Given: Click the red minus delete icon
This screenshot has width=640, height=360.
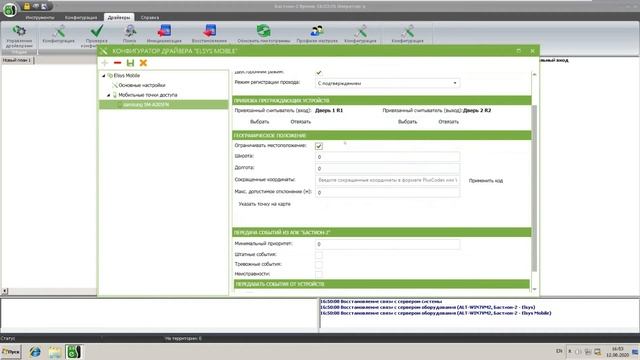Looking at the screenshot, I should [118, 63].
